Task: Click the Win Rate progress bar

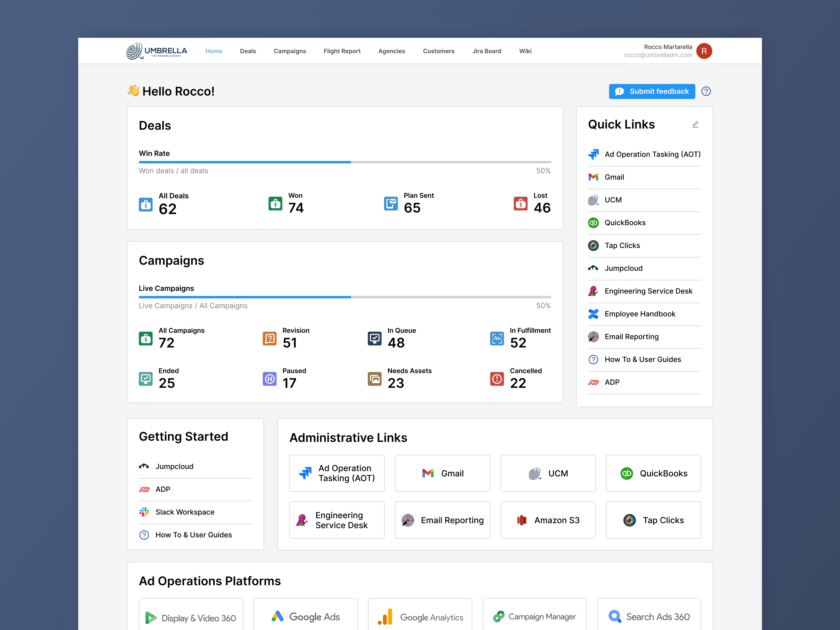Action: (345, 162)
